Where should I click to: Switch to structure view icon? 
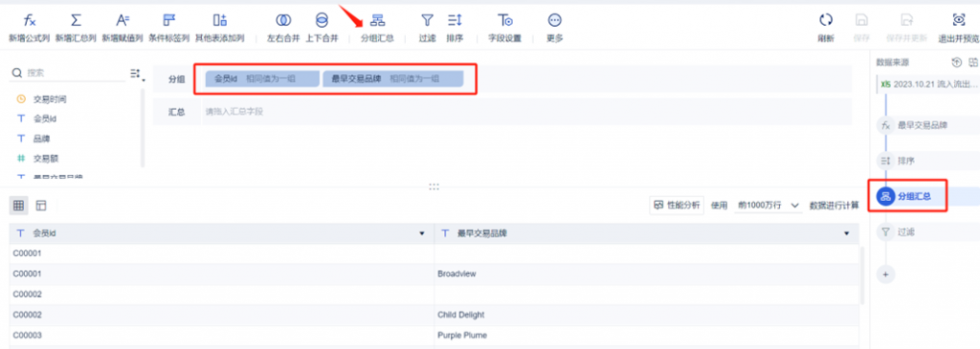[41, 205]
